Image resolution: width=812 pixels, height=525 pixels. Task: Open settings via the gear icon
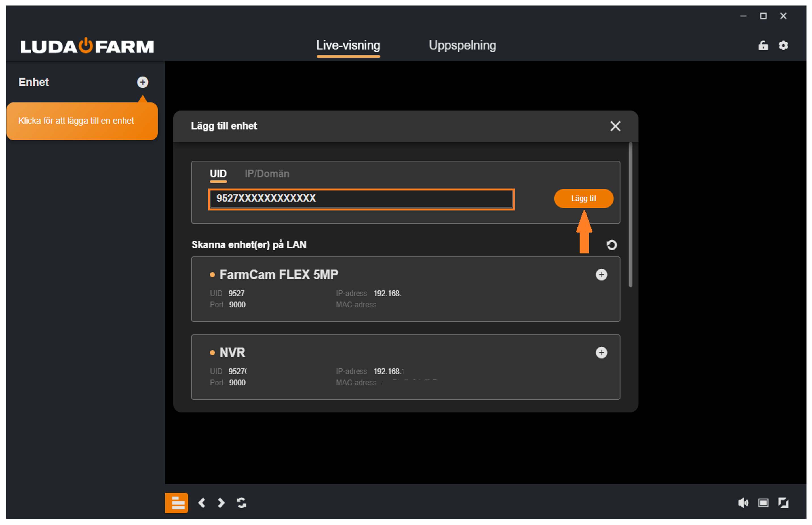coord(783,45)
